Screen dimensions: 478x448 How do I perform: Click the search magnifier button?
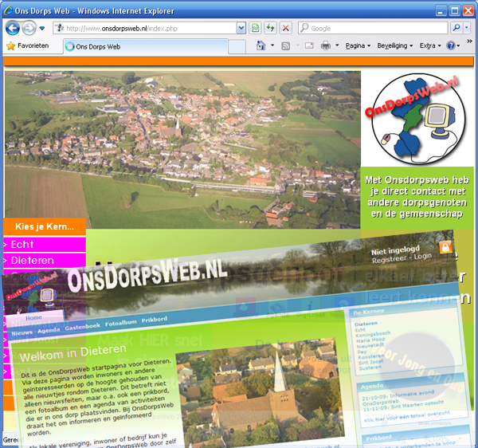(456, 28)
